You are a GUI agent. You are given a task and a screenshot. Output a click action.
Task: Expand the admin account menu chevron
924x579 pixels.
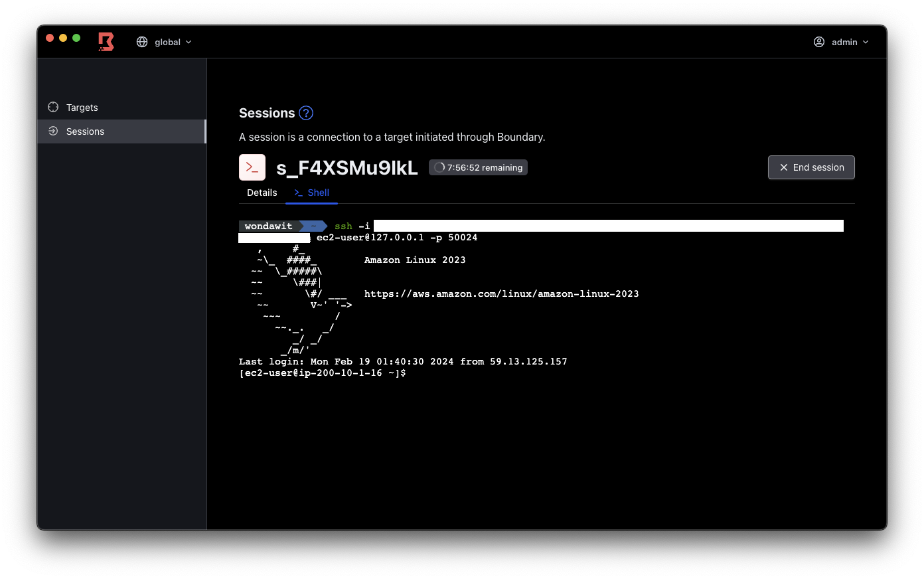click(x=866, y=42)
